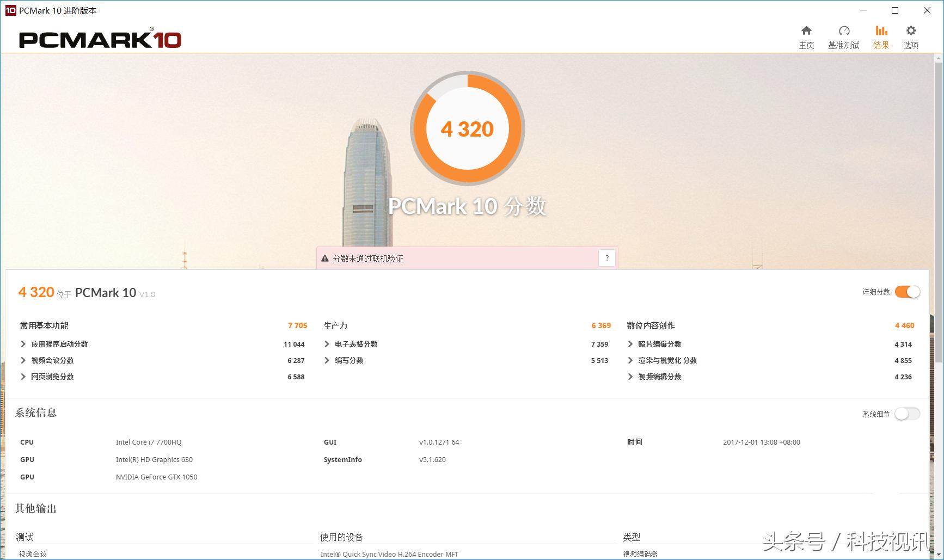
Task: Open the 主页 home icon
Action: coord(806,35)
